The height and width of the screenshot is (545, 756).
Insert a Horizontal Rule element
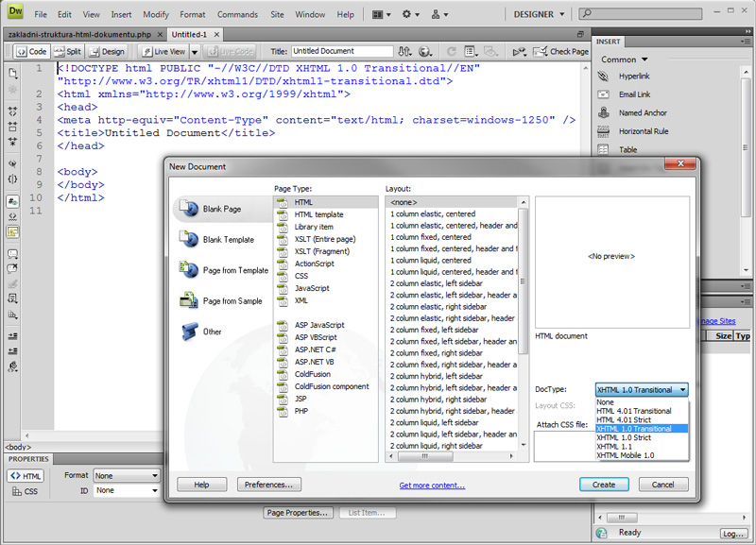pyautogui.click(x=603, y=131)
